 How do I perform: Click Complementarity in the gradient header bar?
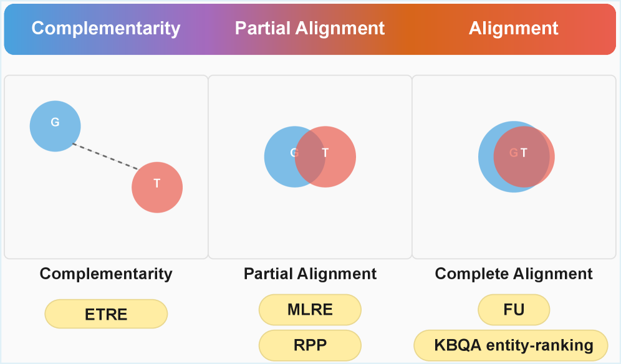point(106,28)
